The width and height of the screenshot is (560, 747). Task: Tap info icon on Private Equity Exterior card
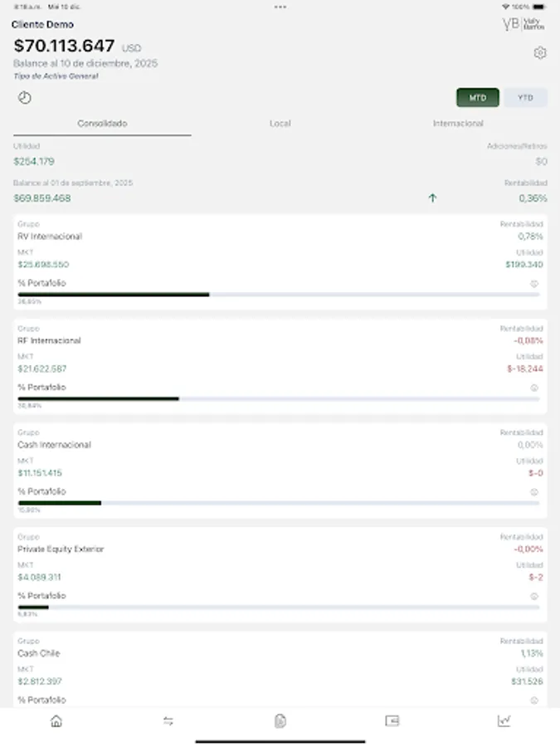534,597
